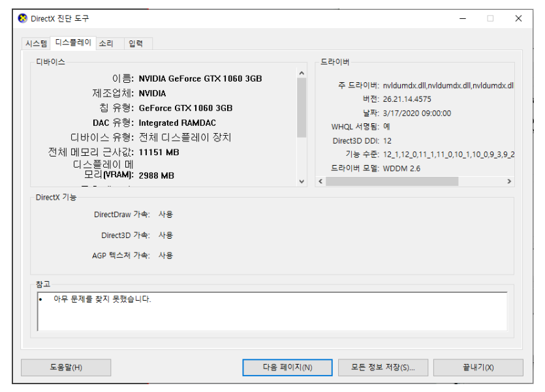
Task: Click the 주 드라이버: label
Action: (359, 85)
